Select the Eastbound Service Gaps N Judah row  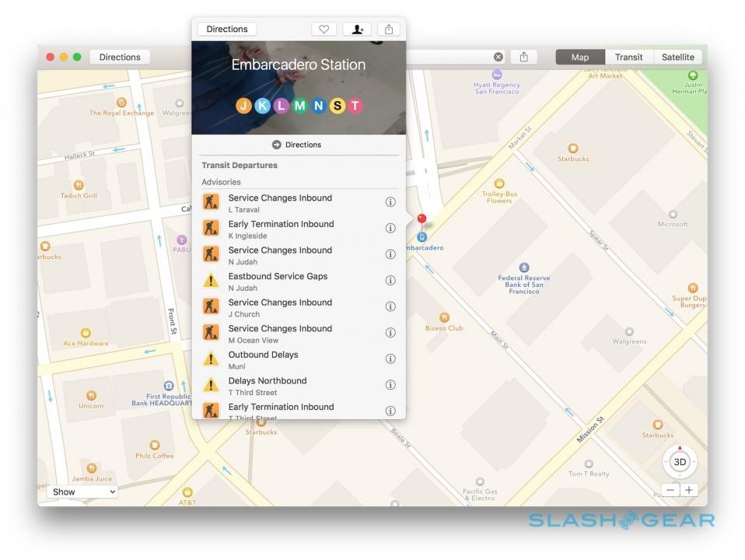pos(299,282)
